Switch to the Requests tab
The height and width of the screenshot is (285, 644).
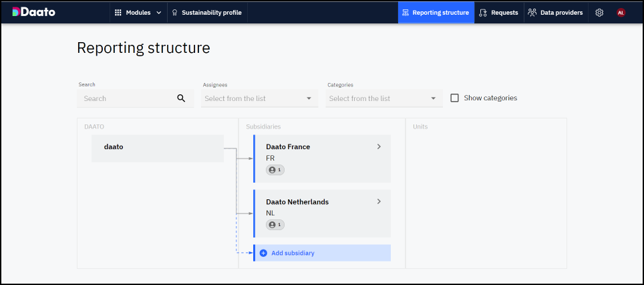(x=498, y=13)
